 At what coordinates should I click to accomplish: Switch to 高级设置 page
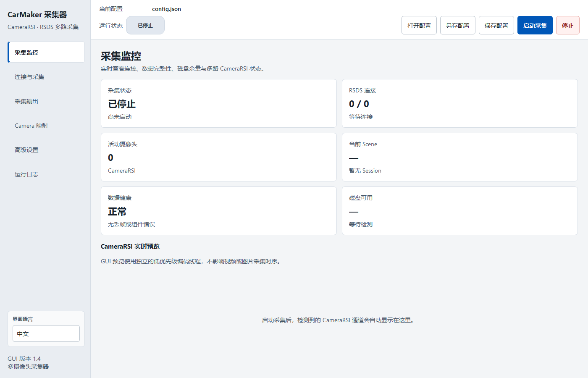[x=46, y=150]
